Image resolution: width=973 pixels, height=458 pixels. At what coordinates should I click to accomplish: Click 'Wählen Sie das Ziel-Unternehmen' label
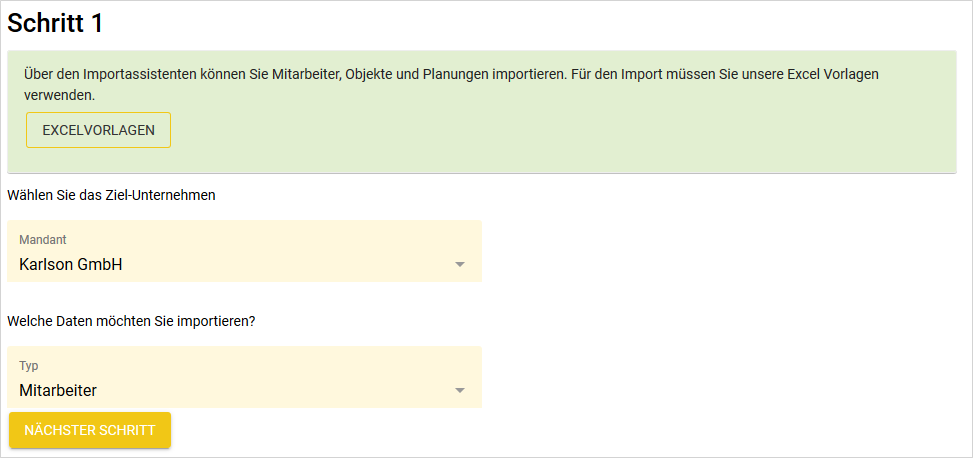tap(111, 195)
